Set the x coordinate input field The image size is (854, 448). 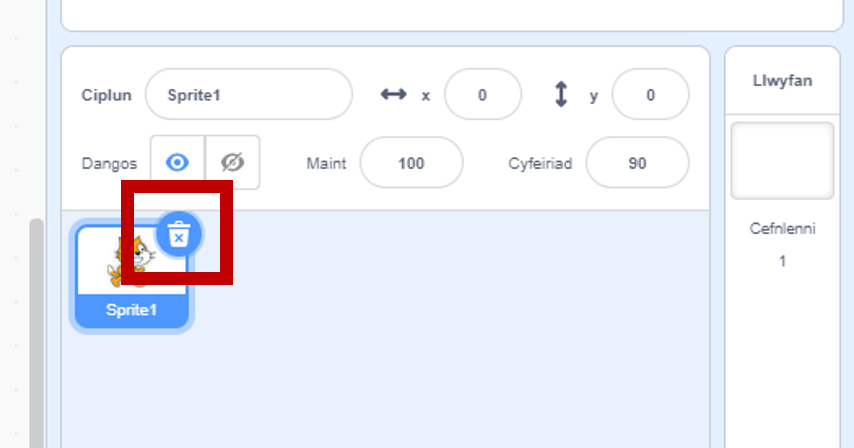point(483,95)
